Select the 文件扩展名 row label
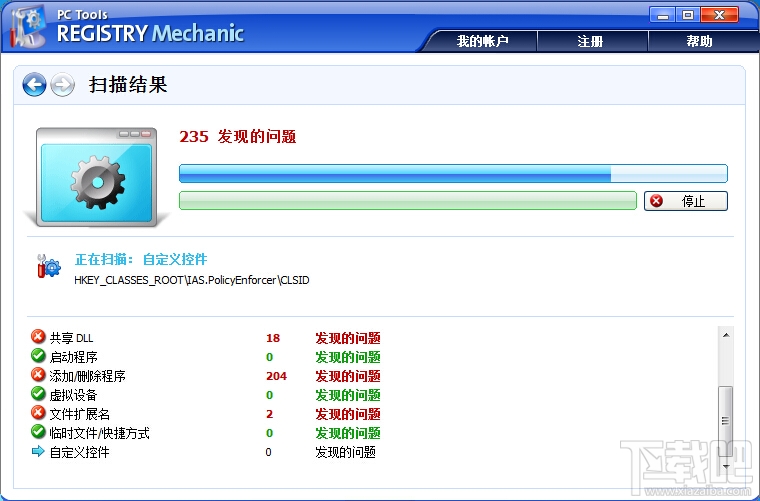Screen dimensions: 760x501 click(79, 414)
